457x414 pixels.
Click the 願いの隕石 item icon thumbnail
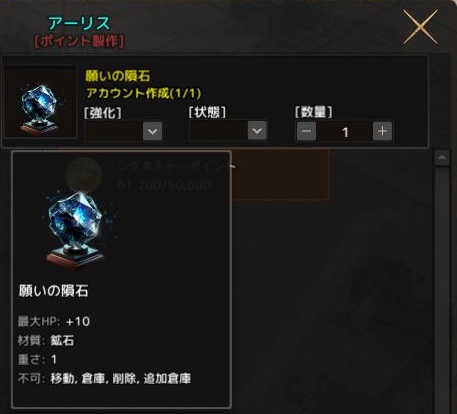tap(41, 102)
